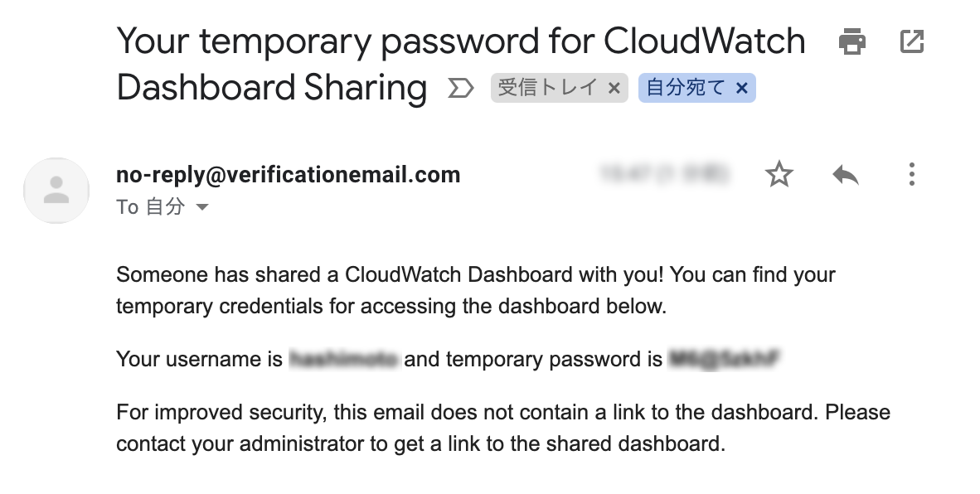This screenshot has height=494, width=980.
Task: Click the email subject about CloudWatch temporary password
Action: point(460,41)
